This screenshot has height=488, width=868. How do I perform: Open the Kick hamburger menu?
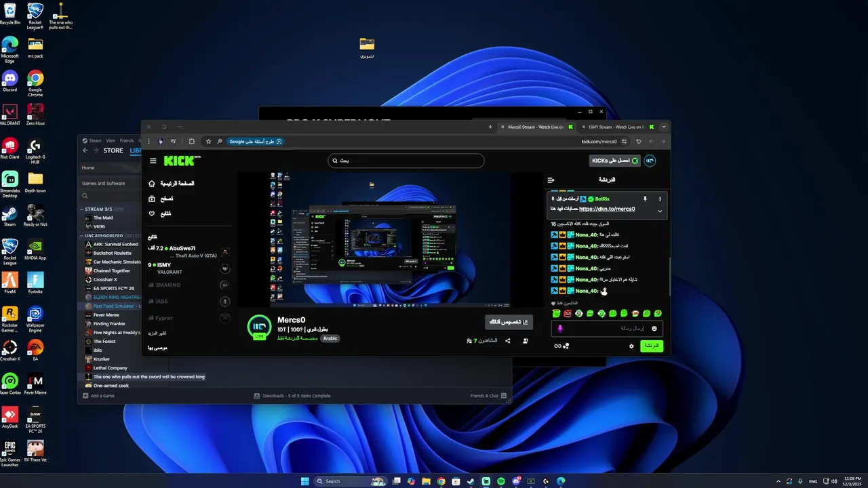[x=153, y=161]
